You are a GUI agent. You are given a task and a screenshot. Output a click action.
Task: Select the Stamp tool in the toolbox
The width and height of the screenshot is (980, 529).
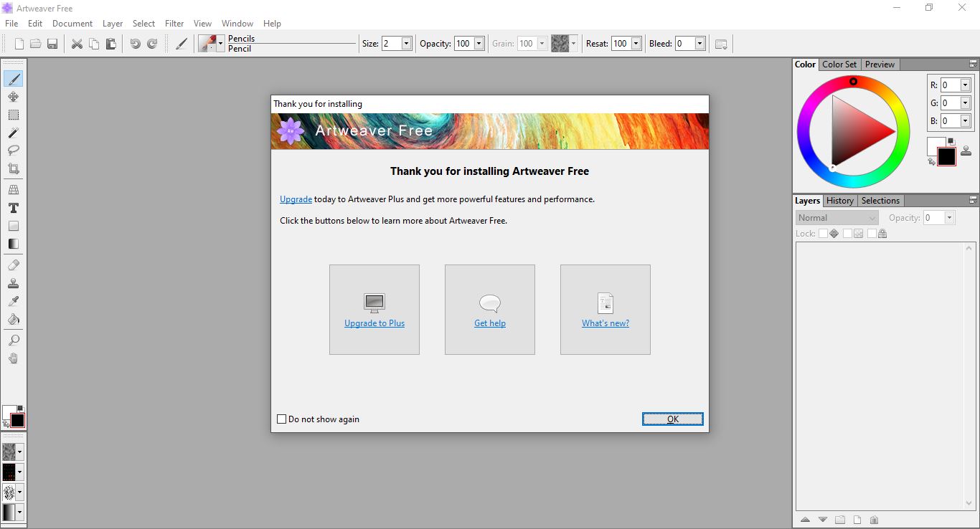pos(13,283)
